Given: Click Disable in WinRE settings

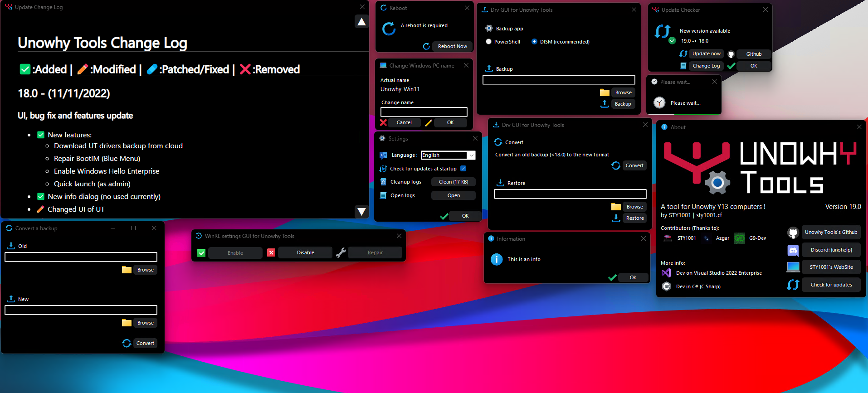Looking at the screenshot, I should coord(305,252).
